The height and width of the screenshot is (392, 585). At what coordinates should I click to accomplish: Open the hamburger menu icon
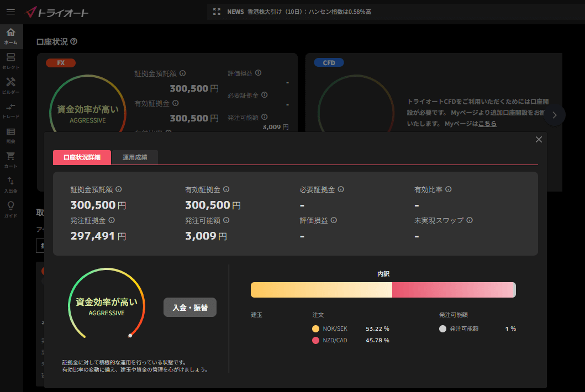coord(10,12)
